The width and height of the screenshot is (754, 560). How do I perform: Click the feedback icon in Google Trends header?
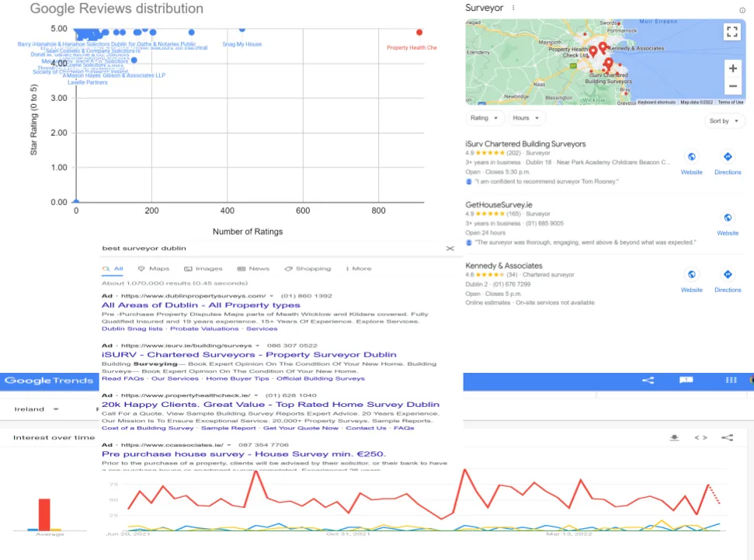coord(686,380)
